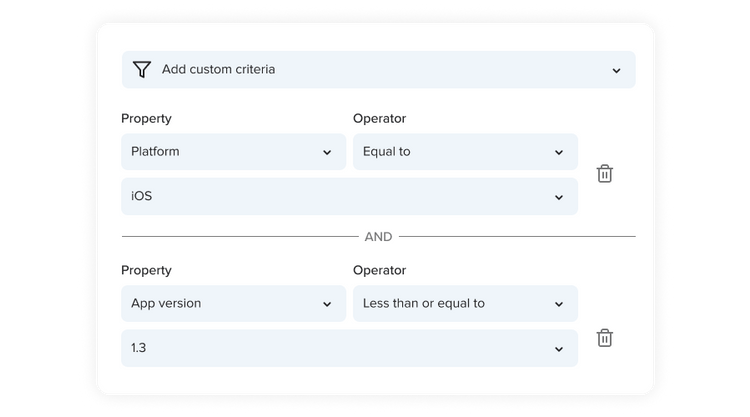The image size is (750, 417).
Task: Click the Operator label above Equal to
Action: (379, 119)
